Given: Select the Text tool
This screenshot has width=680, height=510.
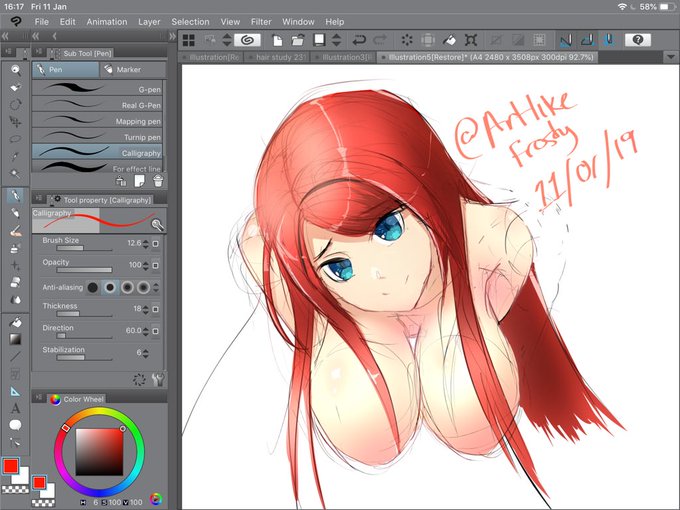Looking at the screenshot, I should pyautogui.click(x=15, y=409).
